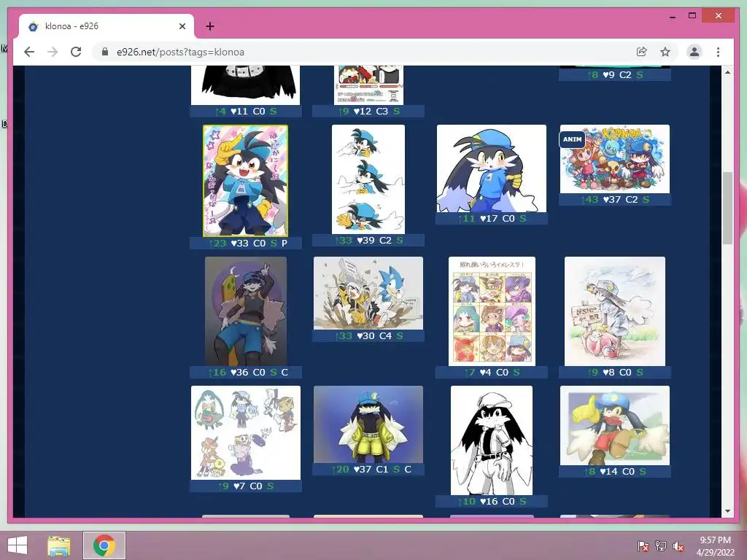Screen dimensions: 747x560
Task: Open the Chrome profile avatar icon
Action: (x=694, y=52)
